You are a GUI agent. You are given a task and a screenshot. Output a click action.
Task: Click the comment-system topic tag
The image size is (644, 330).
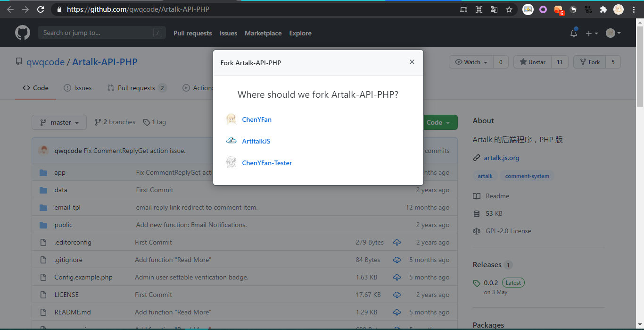527,176
